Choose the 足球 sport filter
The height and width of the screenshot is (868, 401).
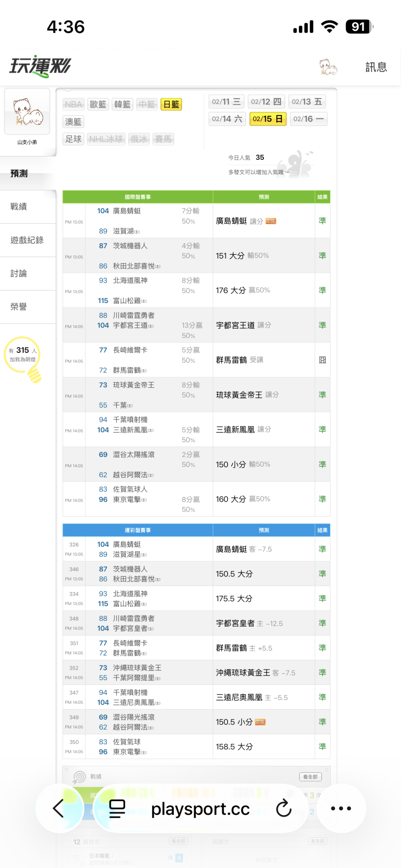73,139
